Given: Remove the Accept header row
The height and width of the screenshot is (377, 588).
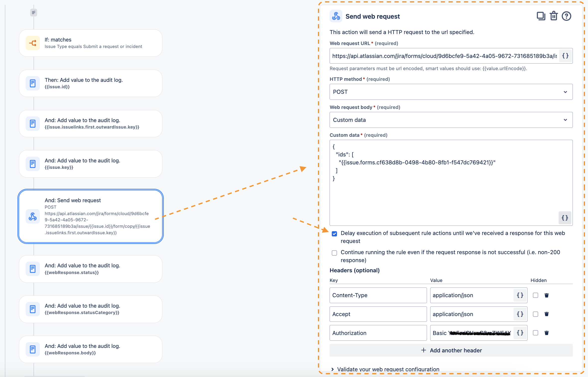Looking at the screenshot, I should click(x=547, y=314).
